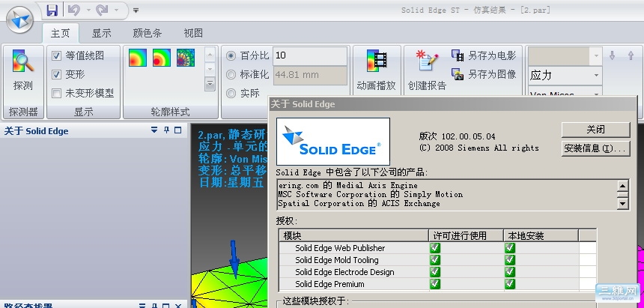The height and width of the screenshot is (308, 644).
Task: Select the second banded contour style icon
Action: point(162,58)
